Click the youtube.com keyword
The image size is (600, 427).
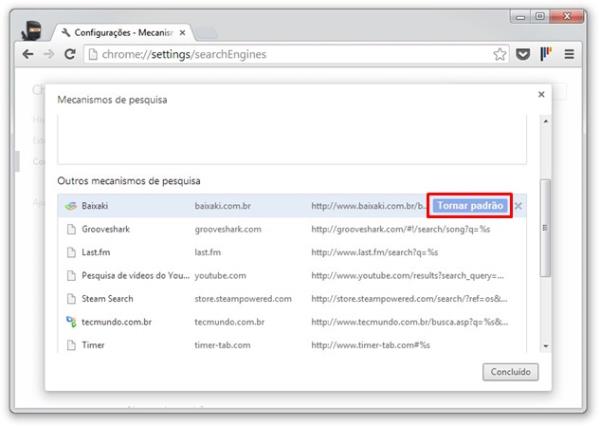pyautogui.click(x=220, y=276)
